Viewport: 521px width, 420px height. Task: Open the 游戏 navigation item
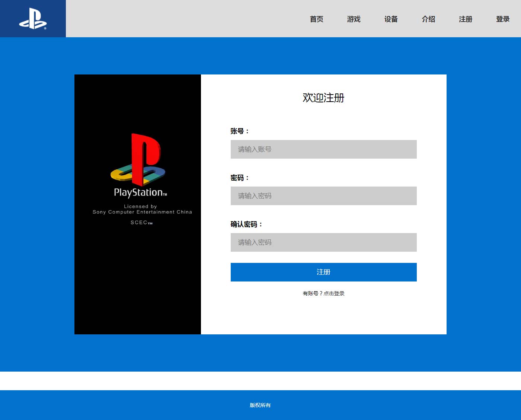354,19
